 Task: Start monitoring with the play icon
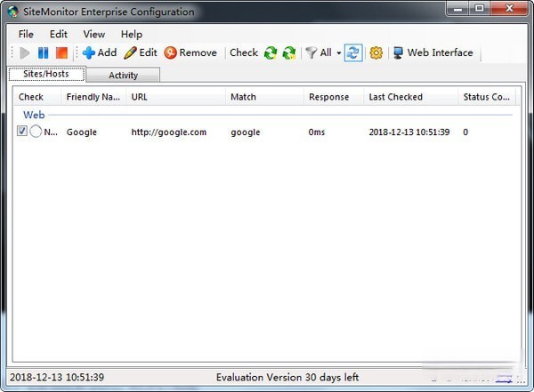25,52
